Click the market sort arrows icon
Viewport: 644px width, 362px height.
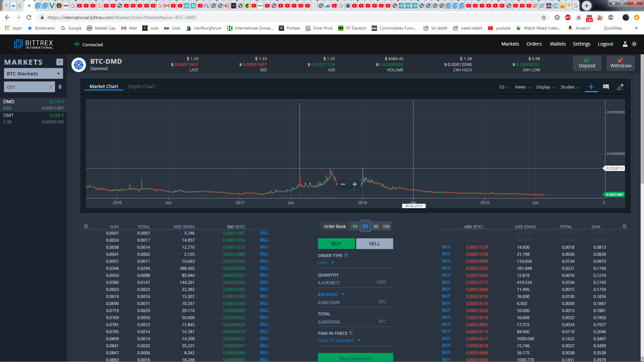[x=60, y=87]
